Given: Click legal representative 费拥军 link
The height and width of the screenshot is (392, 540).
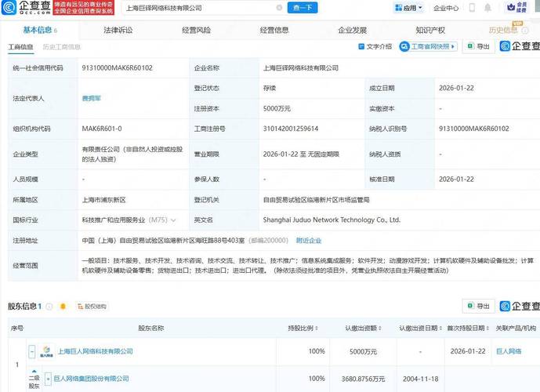Looking at the screenshot, I should (92, 99).
